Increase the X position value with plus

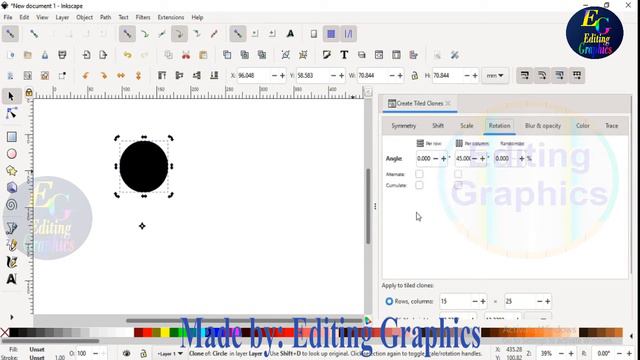(x=282, y=76)
